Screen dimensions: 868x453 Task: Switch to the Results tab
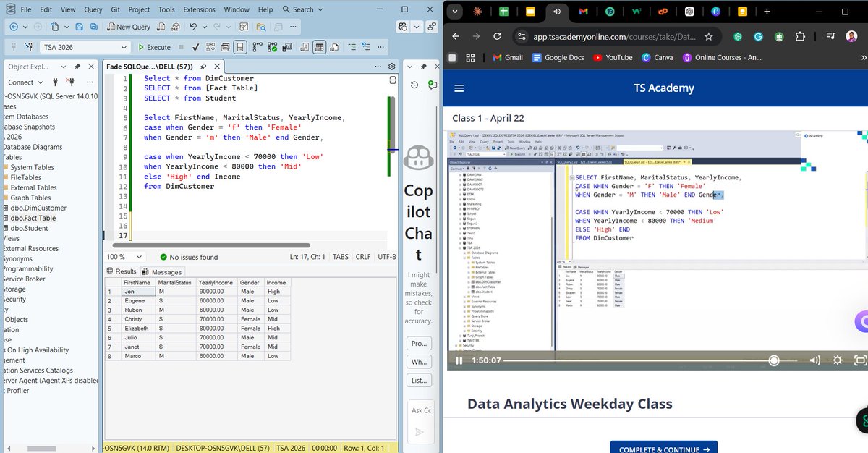(122, 271)
